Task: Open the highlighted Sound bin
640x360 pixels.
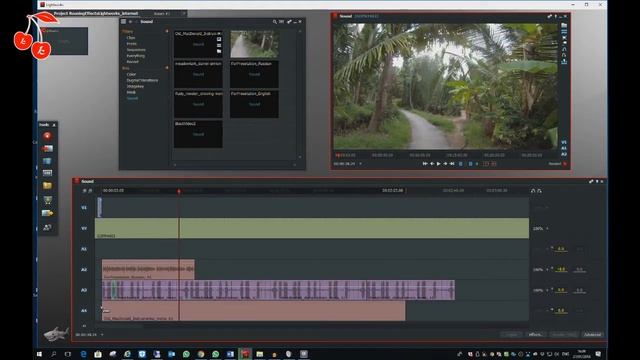Action: 132,98
